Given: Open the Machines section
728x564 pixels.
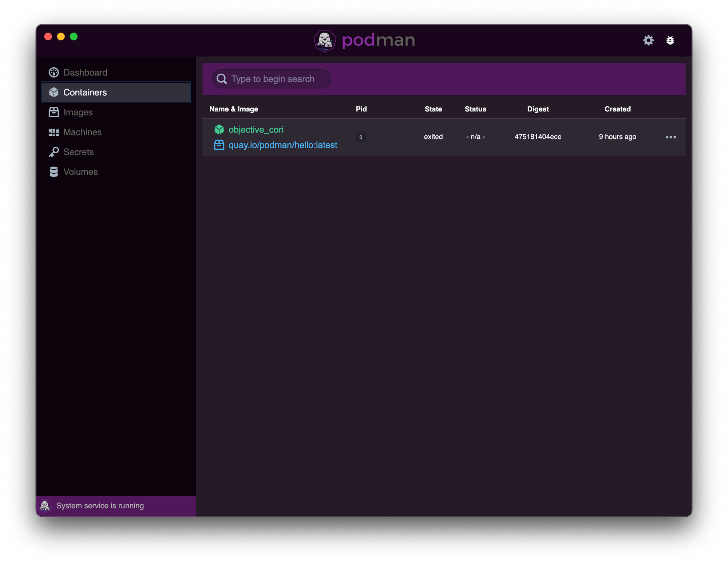Looking at the screenshot, I should coord(116,132).
